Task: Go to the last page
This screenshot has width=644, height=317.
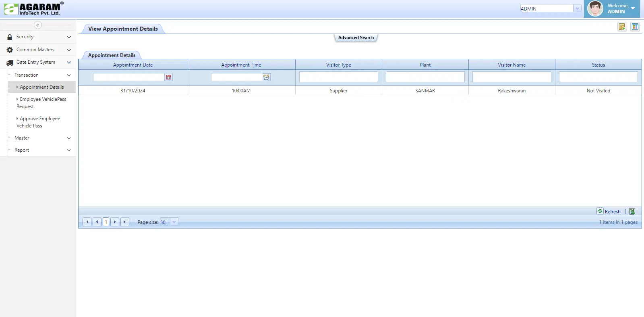Action: tap(125, 222)
